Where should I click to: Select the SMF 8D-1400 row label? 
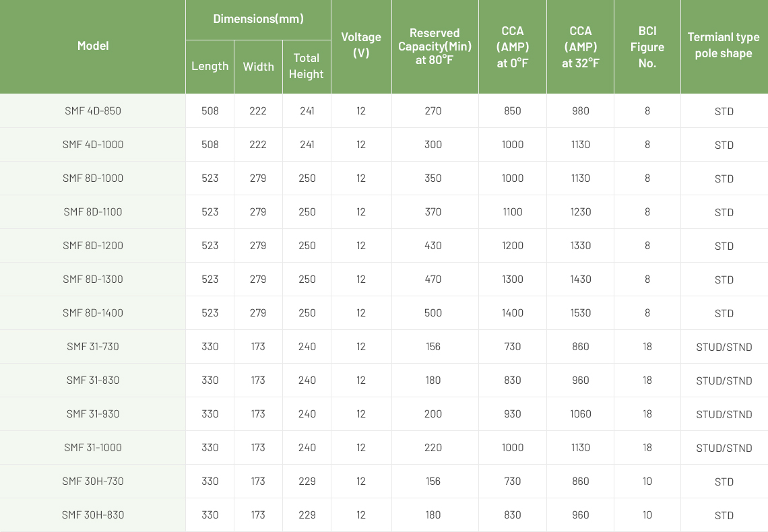92,313
